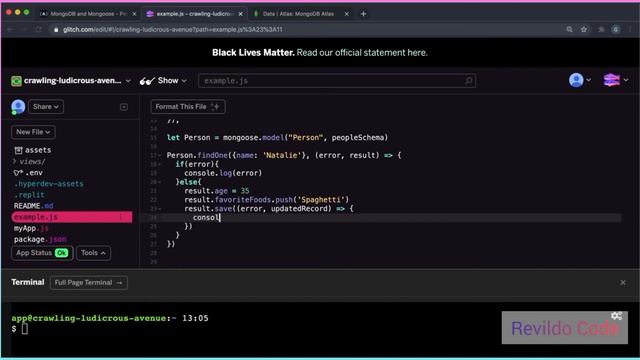Open Full Page Terminal
Viewport: 640px width, 360px height.
click(x=89, y=283)
